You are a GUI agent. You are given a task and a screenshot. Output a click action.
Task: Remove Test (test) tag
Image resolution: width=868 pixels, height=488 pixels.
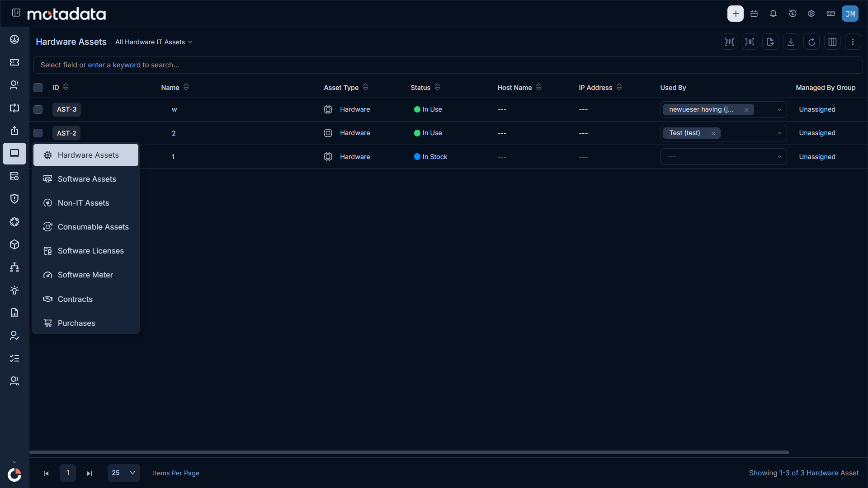(713, 133)
